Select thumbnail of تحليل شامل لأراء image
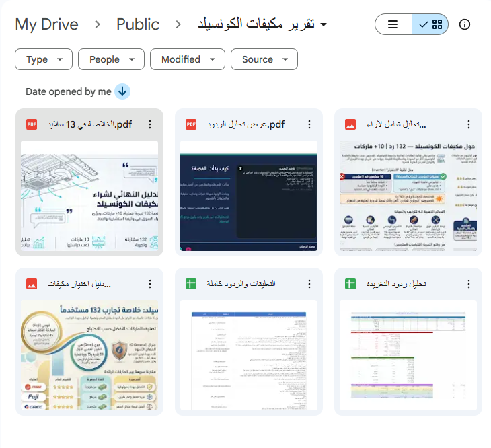 [x=408, y=196]
